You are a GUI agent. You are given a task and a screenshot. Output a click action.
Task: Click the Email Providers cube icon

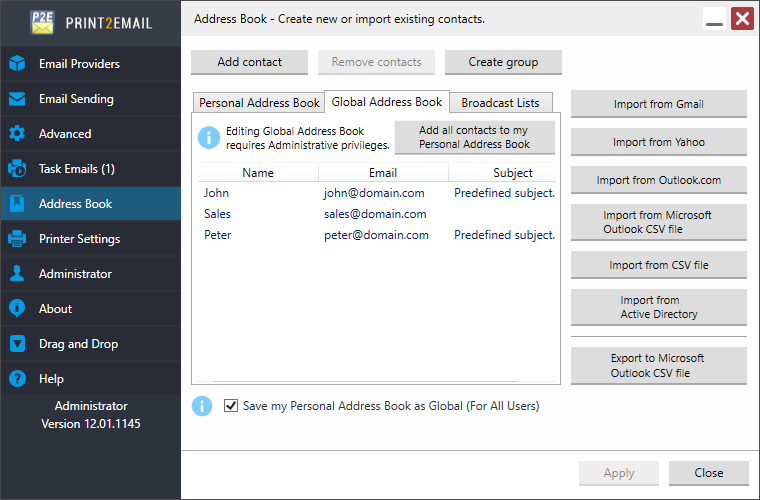[17, 63]
